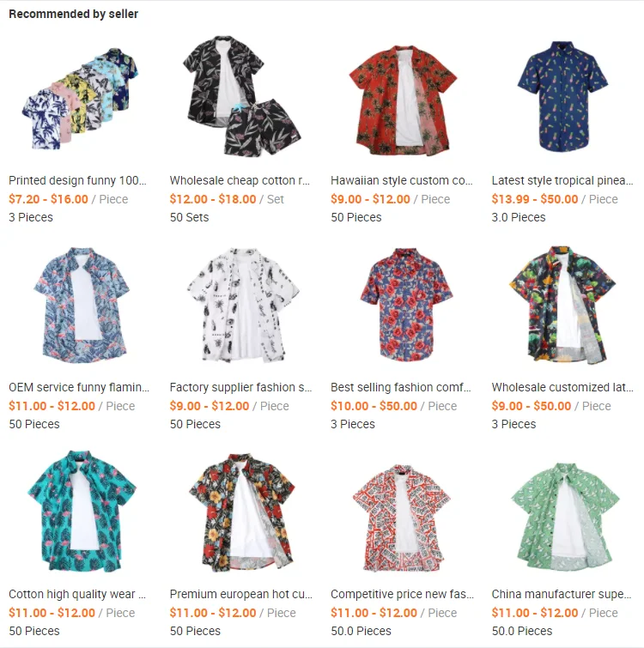View the navy pineapple print shirt image
Screen dimensions: 644x648
pyautogui.click(x=562, y=97)
